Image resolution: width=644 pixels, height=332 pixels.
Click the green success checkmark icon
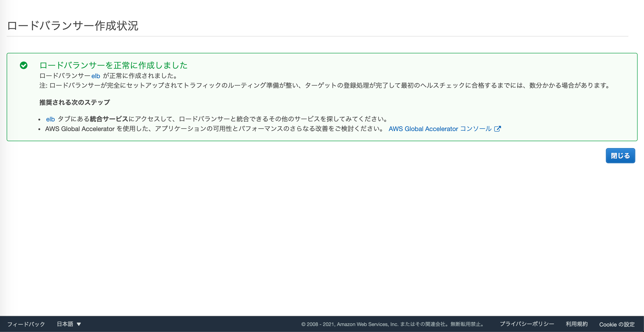(x=23, y=66)
